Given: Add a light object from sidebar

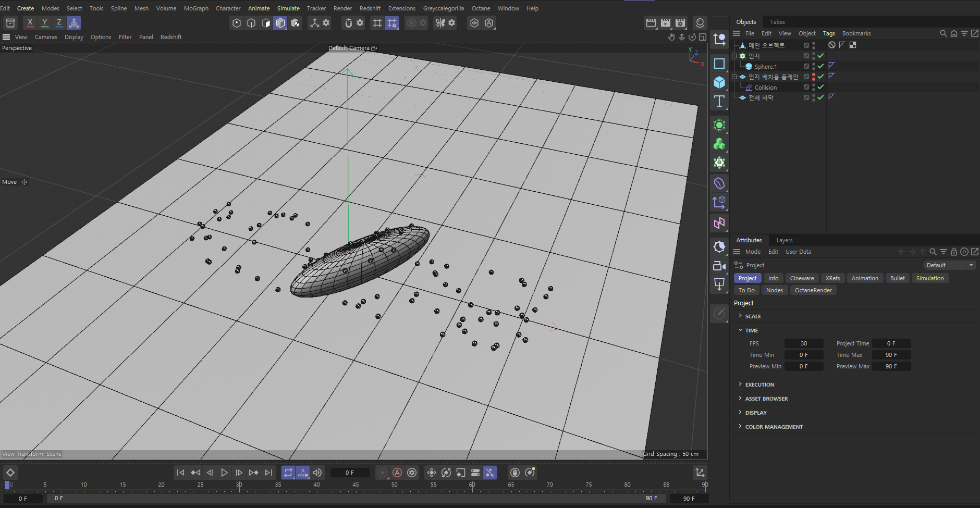Looking at the screenshot, I should click(x=719, y=284).
